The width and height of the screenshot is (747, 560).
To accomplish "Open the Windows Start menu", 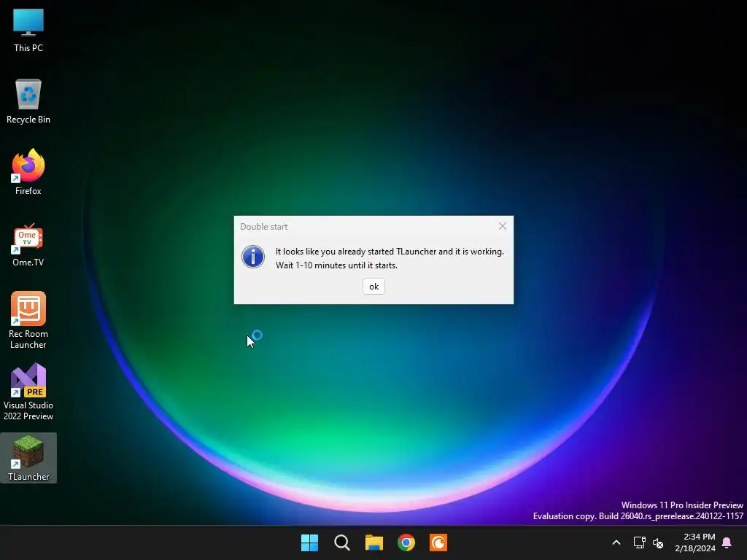I will [309, 542].
